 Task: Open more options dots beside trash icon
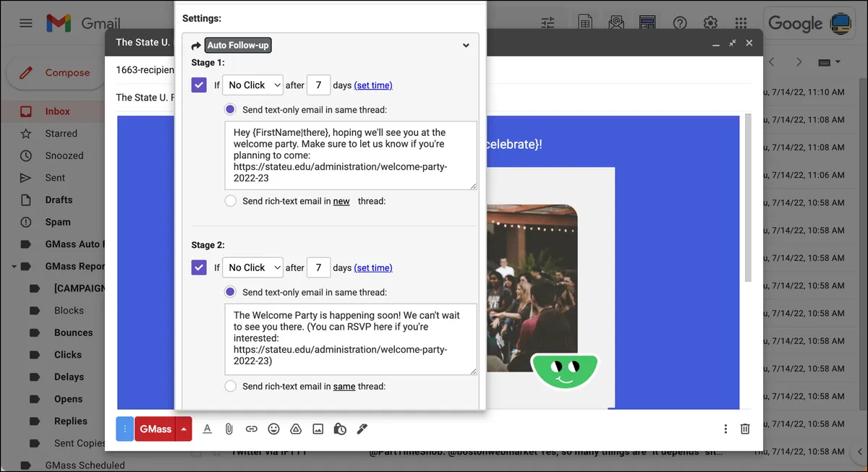(x=726, y=429)
